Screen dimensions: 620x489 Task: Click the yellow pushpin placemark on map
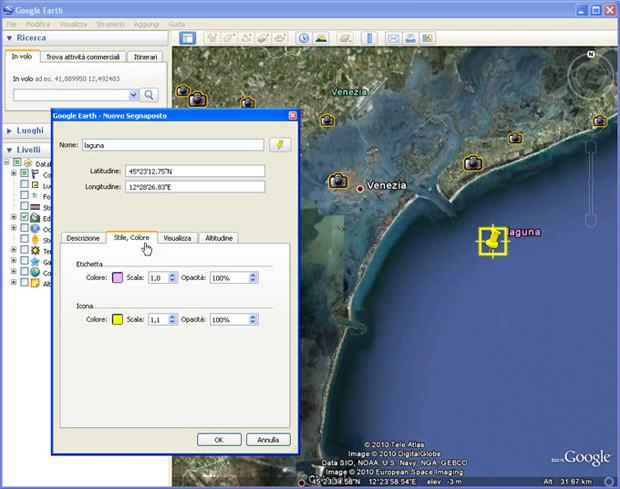tap(493, 241)
